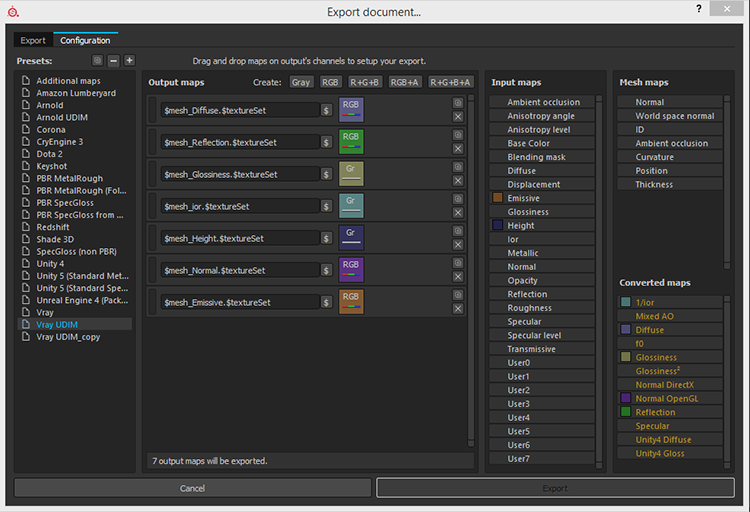Click the Emissive orange RGB channel swatch
This screenshot has height=512, width=750.
pyautogui.click(x=351, y=302)
